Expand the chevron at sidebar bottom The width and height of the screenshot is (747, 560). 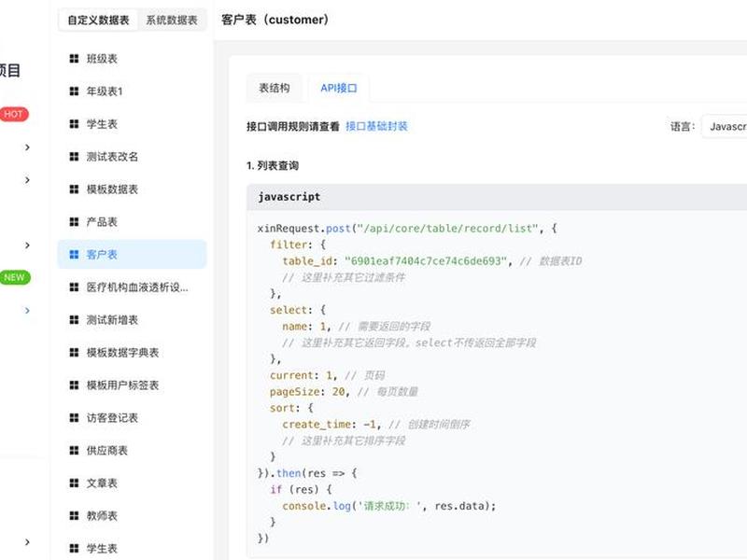coord(27,542)
